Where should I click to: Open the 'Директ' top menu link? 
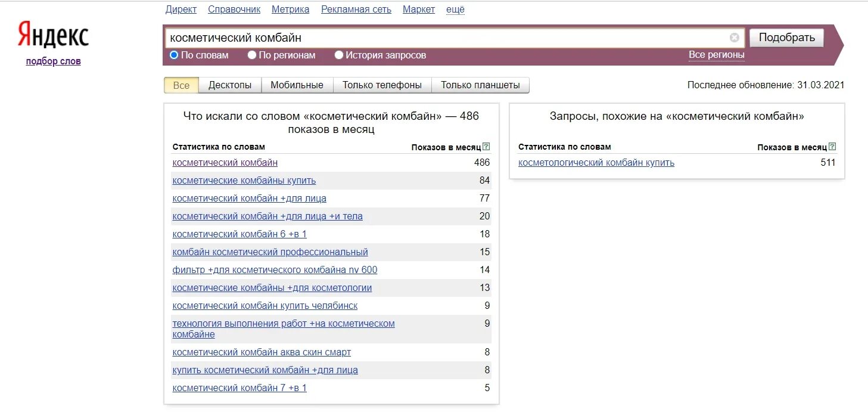click(x=181, y=9)
